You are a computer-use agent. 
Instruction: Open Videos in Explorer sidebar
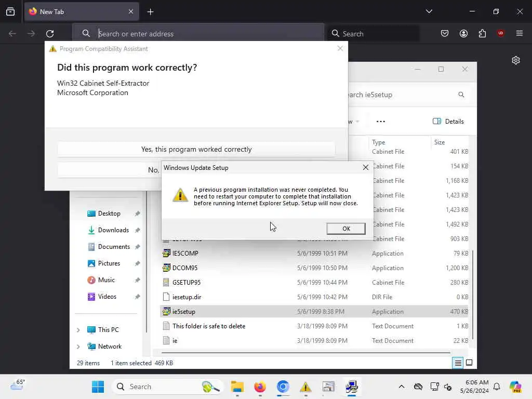(x=107, y=297)
